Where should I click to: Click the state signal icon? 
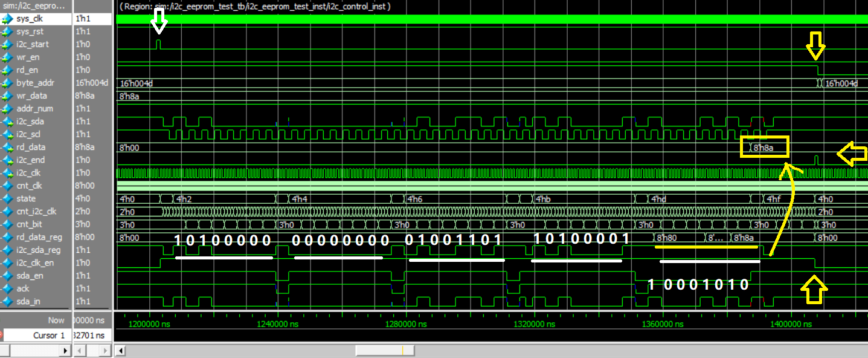[7, 199]
